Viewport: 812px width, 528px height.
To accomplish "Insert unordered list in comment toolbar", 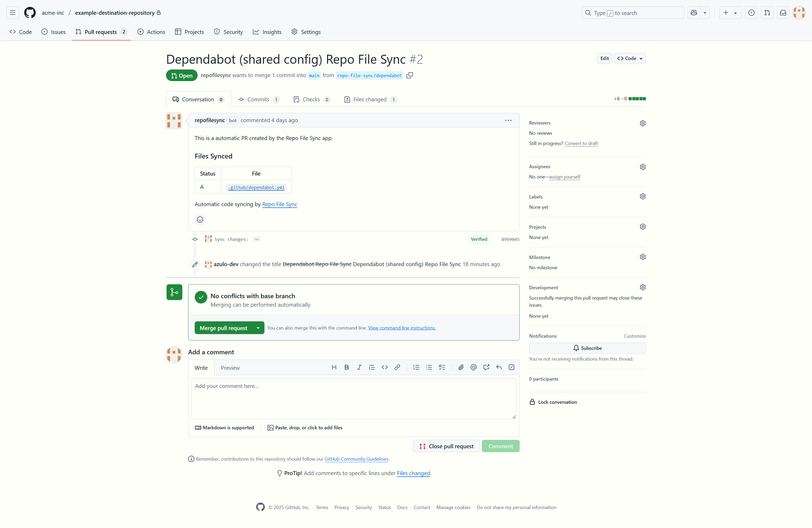I will pyautogui.click(x=429, y=367).
